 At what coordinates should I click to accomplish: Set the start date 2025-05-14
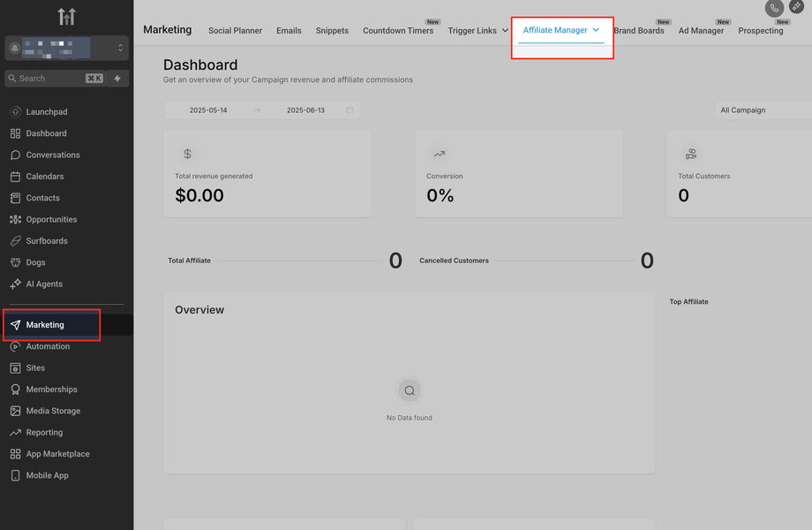pyautogui.click(x=208, y=110)
